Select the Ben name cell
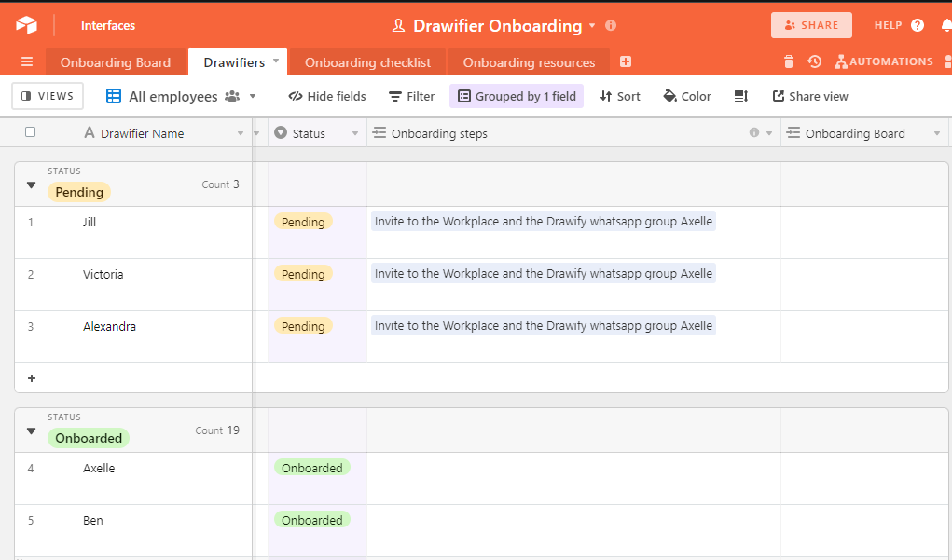 click(133, 530)
